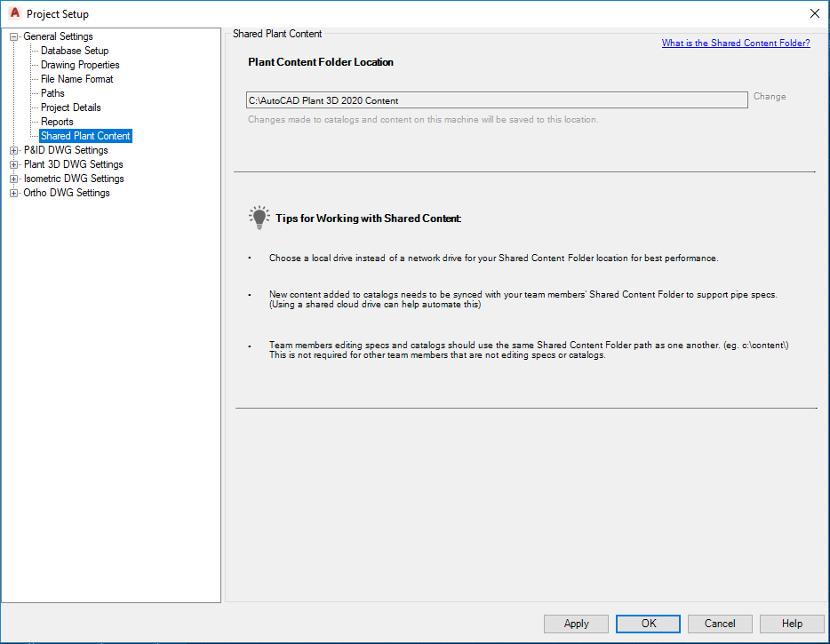Select the Reports tree item
This screenshot has height=644, width=830.
[57, 122]
